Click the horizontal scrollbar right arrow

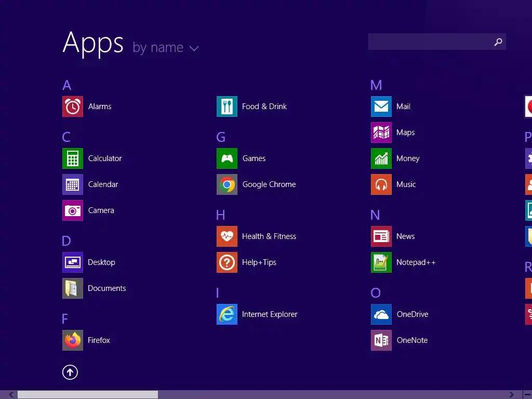(511, 395)
